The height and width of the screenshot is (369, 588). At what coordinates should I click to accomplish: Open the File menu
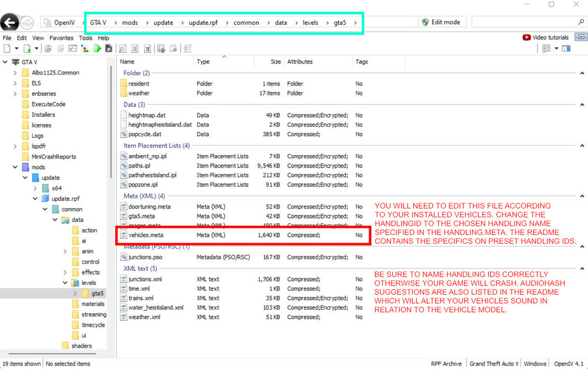click(x=6, y=38)
